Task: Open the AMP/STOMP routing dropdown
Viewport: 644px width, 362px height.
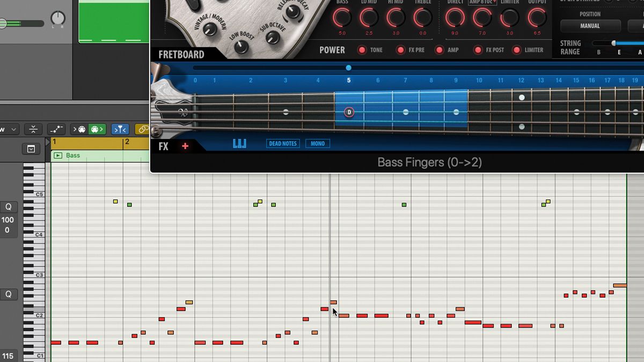Action: (481, 2)
